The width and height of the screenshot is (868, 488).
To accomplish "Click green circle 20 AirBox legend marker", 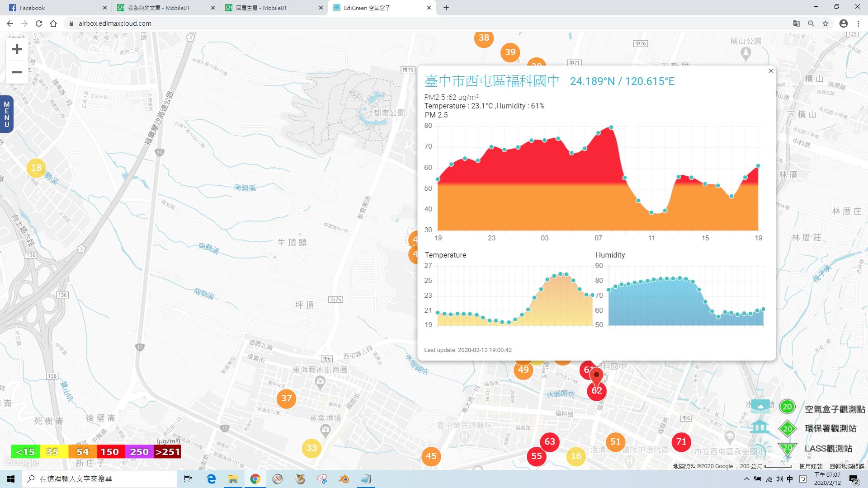I will (x=787, y=407).
